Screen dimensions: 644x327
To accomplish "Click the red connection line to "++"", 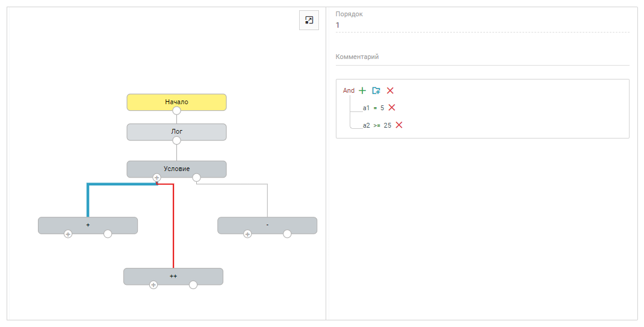I will tap(173, 229).
